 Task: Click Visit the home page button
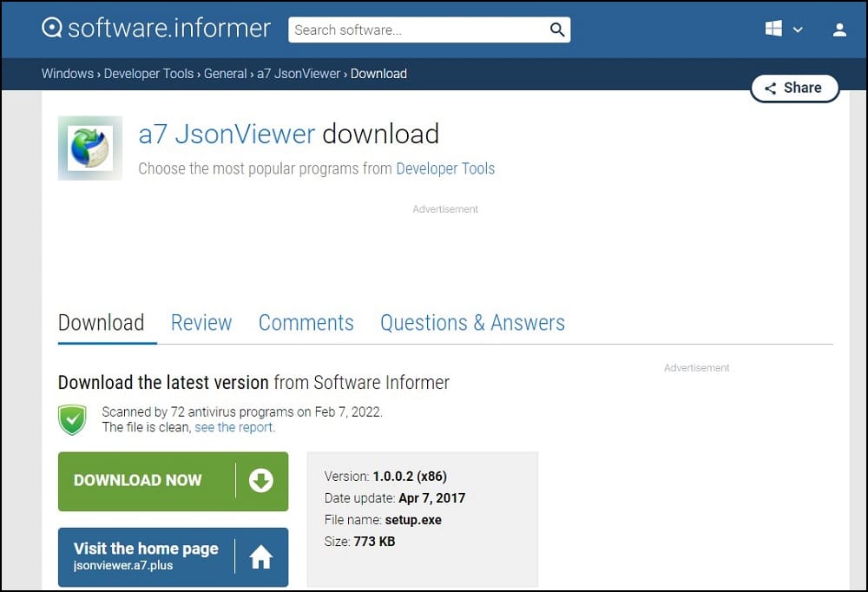174,557
